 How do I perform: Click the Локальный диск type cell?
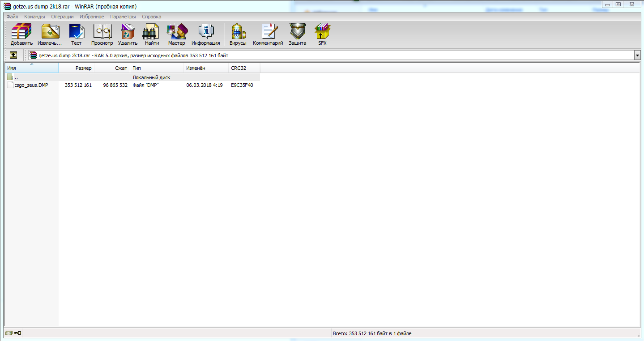(151, 77)
